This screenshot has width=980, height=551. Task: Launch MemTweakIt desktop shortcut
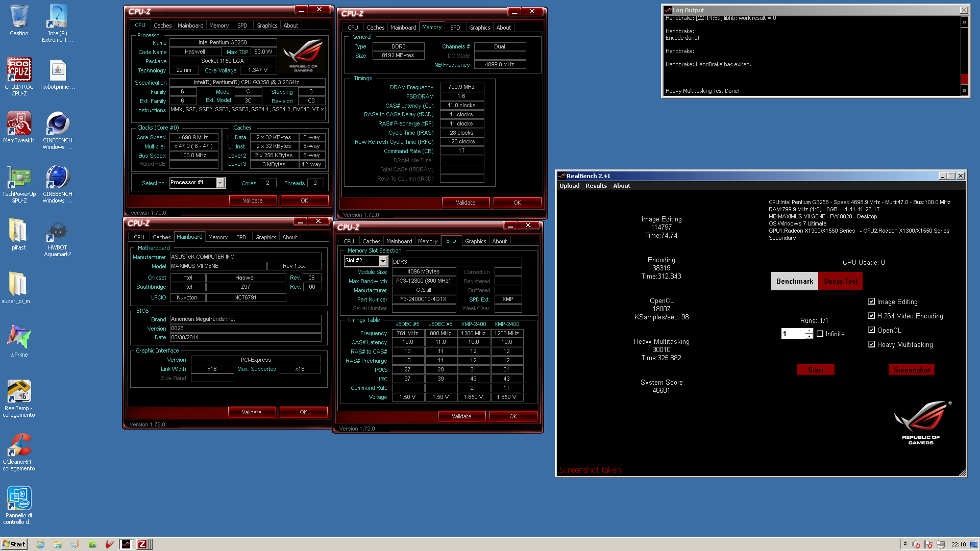(19, 128)
